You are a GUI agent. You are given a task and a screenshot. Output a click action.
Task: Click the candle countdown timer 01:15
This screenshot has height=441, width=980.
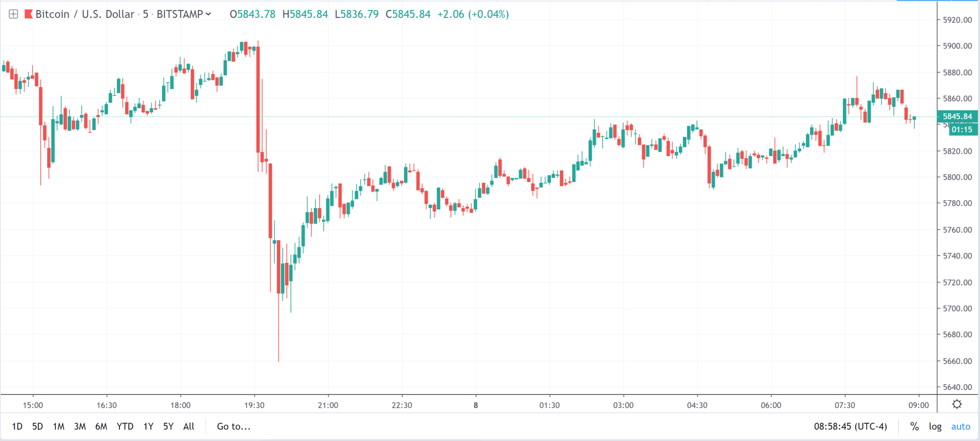962,129
